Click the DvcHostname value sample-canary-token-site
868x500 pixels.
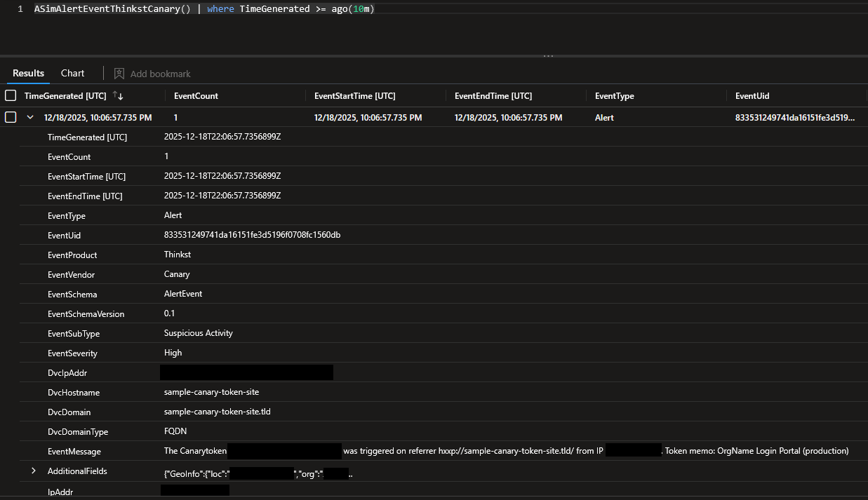point(211,392)
